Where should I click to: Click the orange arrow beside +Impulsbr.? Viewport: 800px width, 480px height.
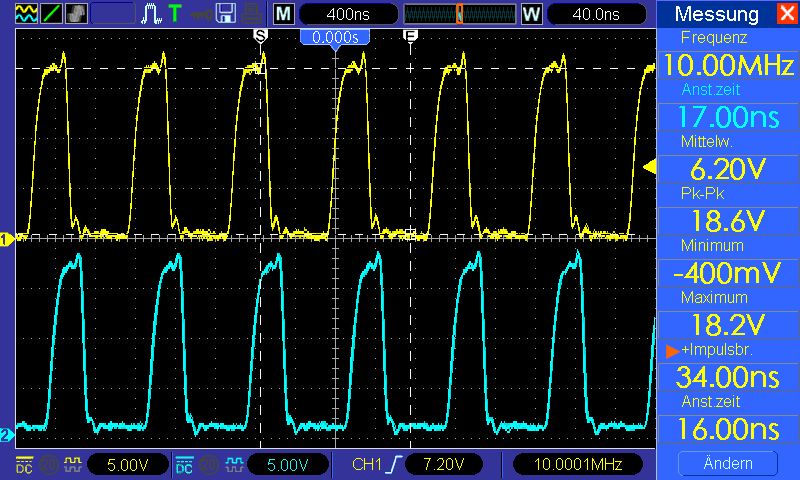672,351
